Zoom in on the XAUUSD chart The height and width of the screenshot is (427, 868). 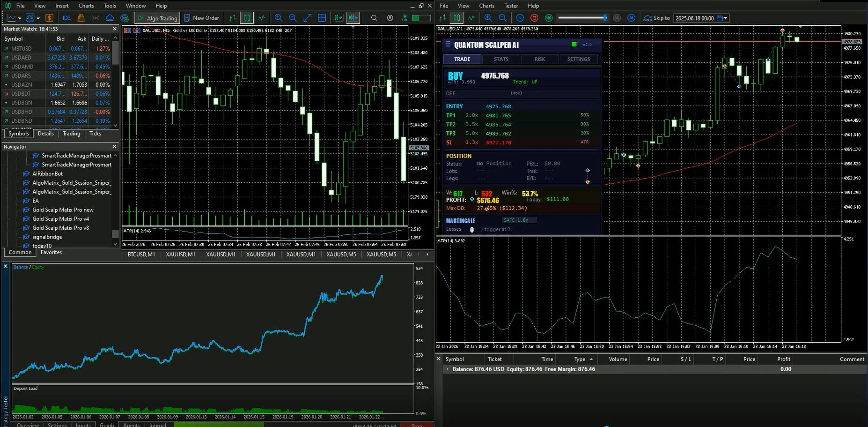278,18
